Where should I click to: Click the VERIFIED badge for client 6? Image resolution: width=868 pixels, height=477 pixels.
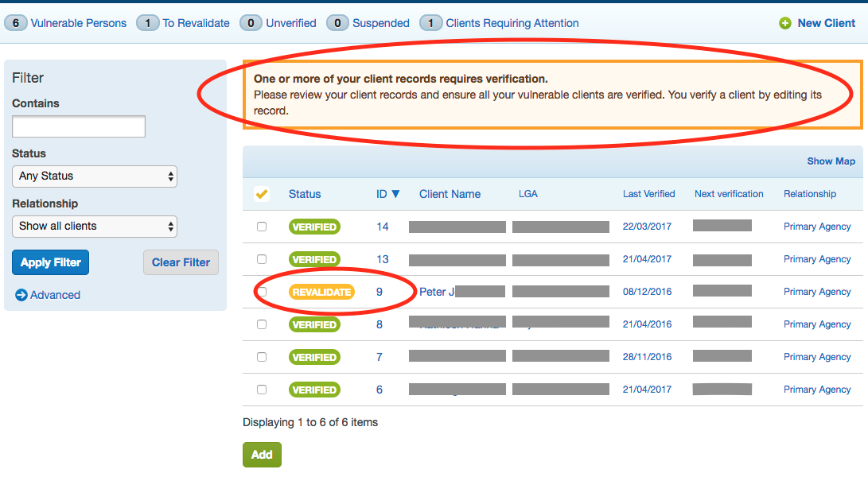pos(314,390)
